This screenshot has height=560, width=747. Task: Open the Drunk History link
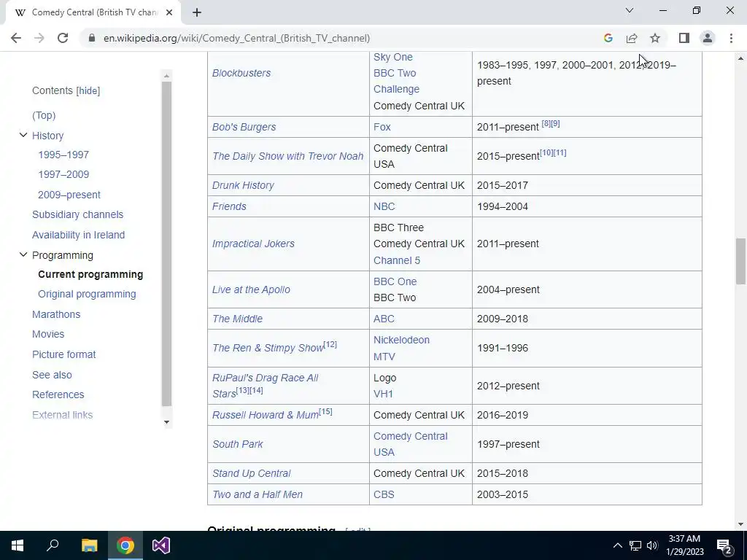pos(243,185)
